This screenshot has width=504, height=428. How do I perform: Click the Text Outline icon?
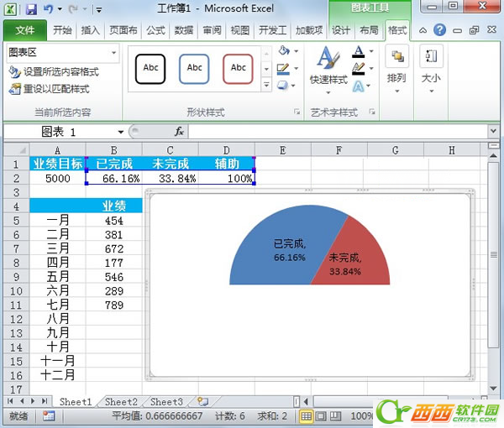359,68
